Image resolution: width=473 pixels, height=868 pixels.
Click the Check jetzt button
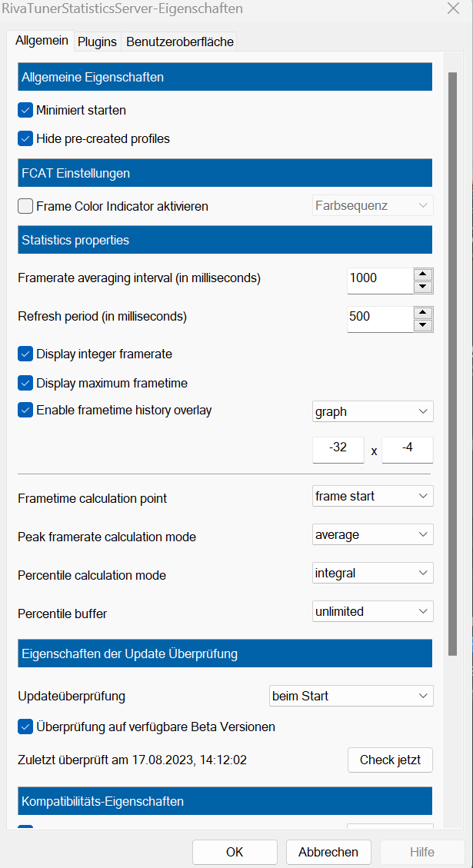pos(390,760)
